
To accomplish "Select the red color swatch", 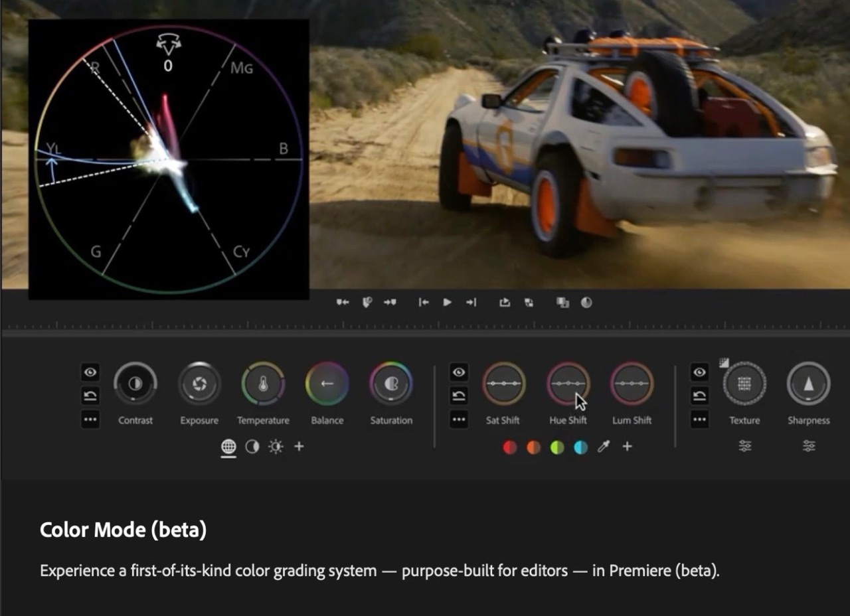I will (x=509, y=447).
